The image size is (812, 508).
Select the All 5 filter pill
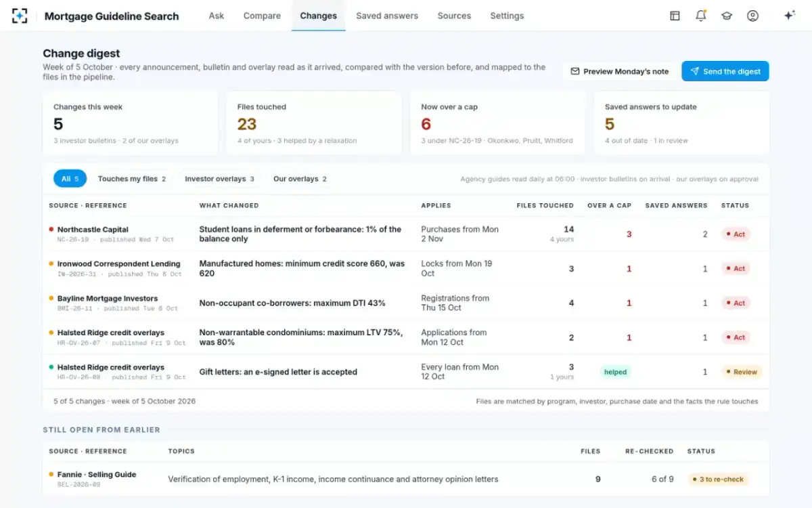(x=70, y=179)
